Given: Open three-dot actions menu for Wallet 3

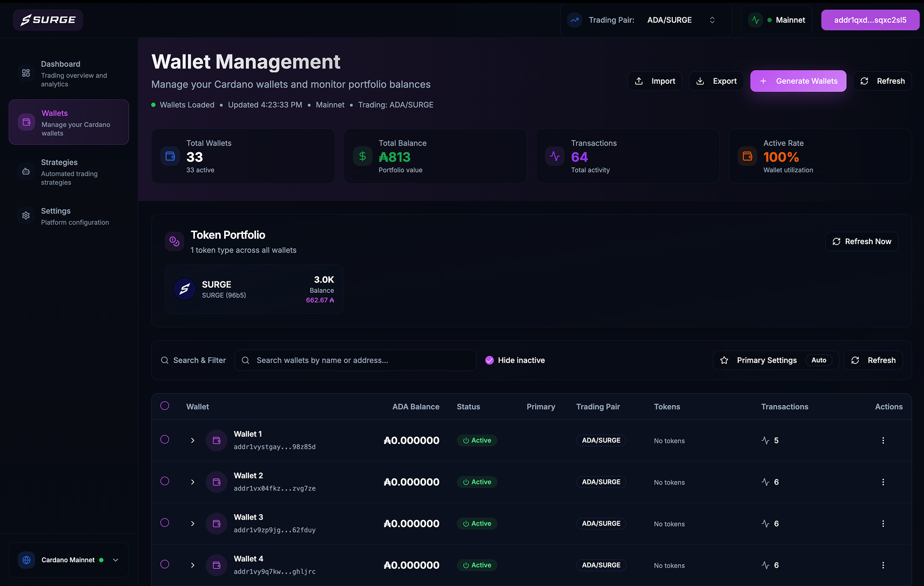Looking at the screenshot, I should (x=883, y=524).
